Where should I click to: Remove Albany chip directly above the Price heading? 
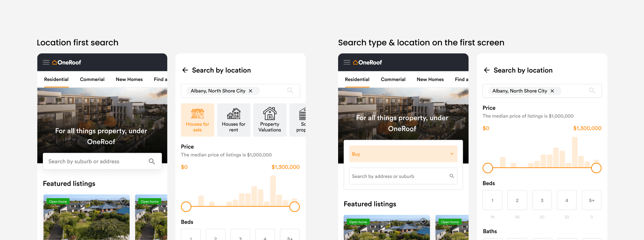[x=552, y=91]
